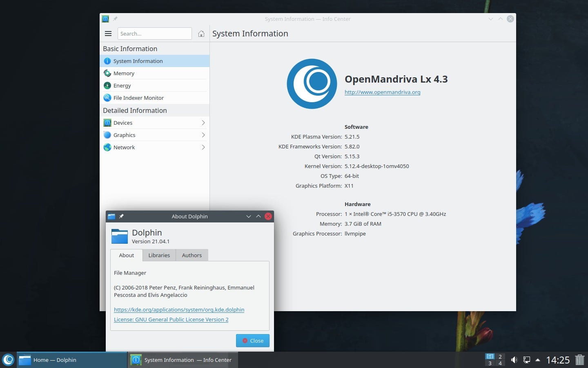Toggle keep-above pin on Info Center window
Viewport: 588px width, 368px height.
[x=115, y=19]
